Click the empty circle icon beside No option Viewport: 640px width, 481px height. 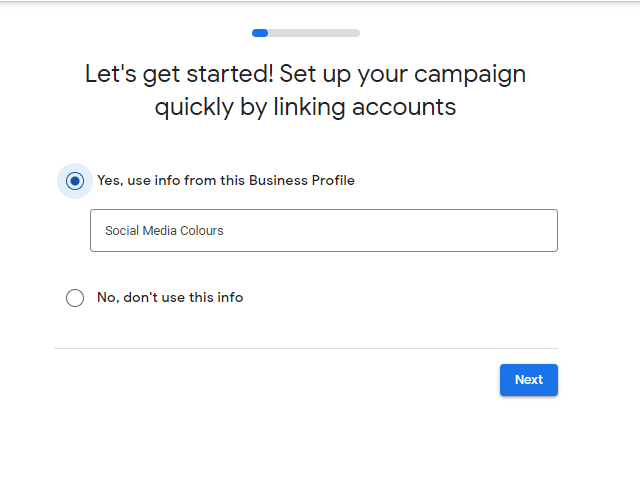[75, 298]
